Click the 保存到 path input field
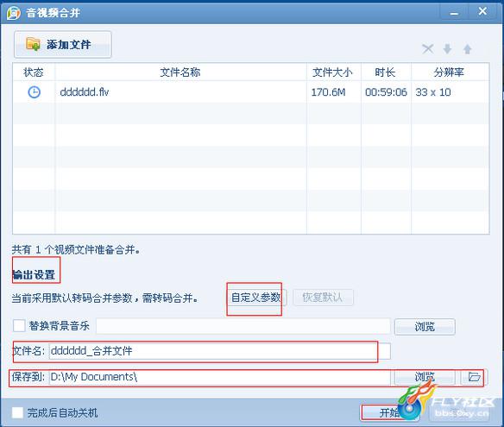 coord(220,377)
